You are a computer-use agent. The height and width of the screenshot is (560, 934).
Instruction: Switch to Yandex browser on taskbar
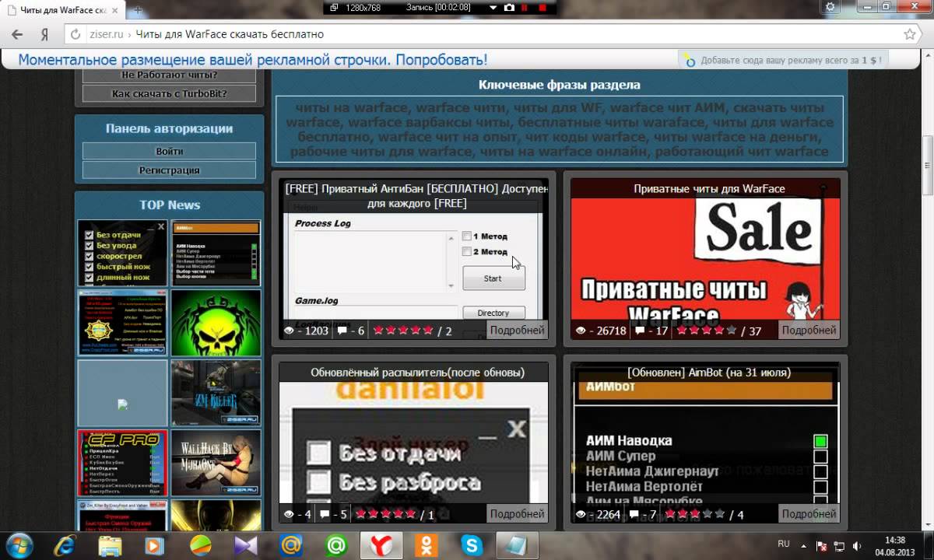click(x=381, y=545)
